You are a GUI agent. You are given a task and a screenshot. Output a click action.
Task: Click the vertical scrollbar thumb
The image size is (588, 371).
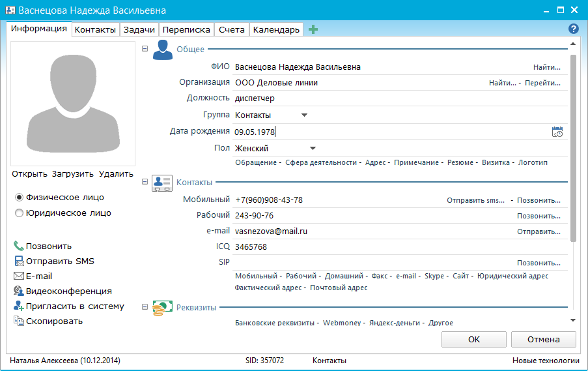coord(573,147)
